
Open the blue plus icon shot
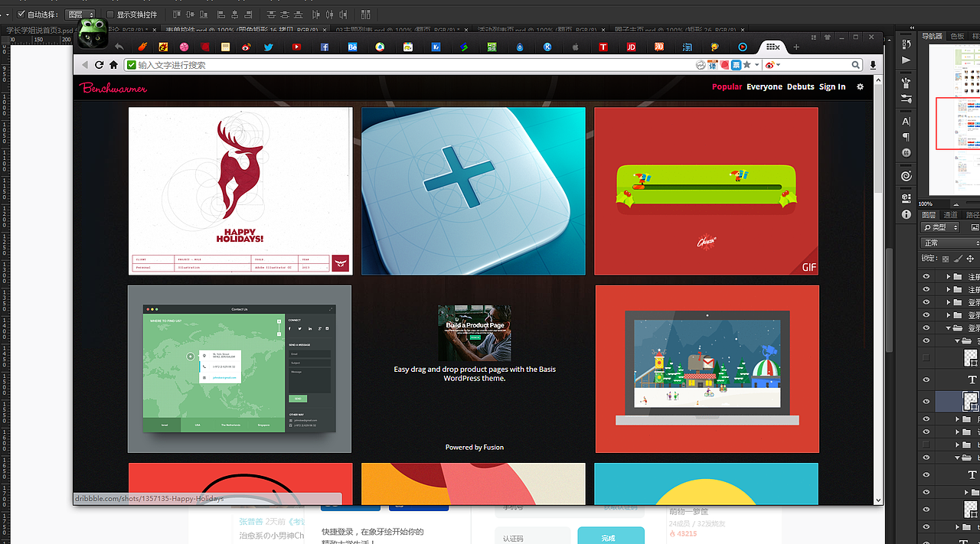pos(473,191)
